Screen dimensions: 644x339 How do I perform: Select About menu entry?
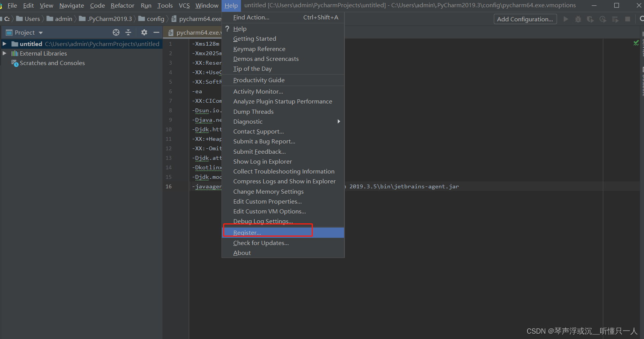point(283,253)
